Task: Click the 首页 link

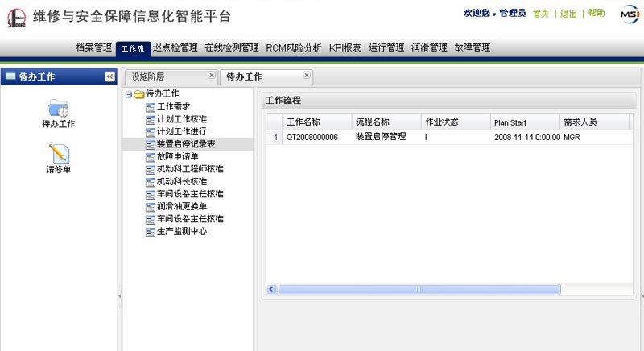Action: [541, 14]
